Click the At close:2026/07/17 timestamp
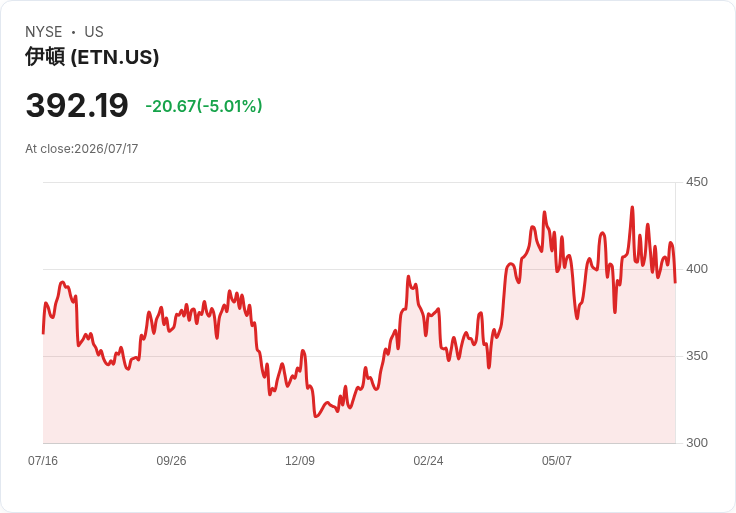This screenshot has width=736, height=513. 82,149
